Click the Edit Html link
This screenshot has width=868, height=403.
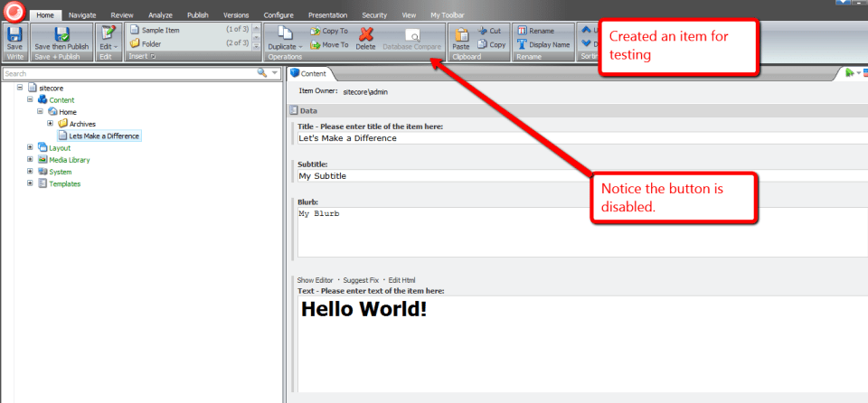click(x=401, y=280)
